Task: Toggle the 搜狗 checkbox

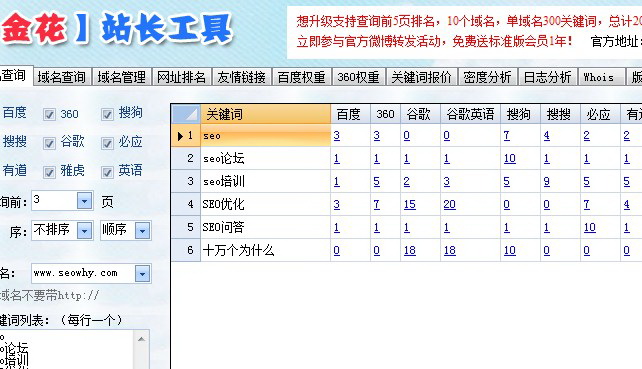Action: tap(107, 114)
